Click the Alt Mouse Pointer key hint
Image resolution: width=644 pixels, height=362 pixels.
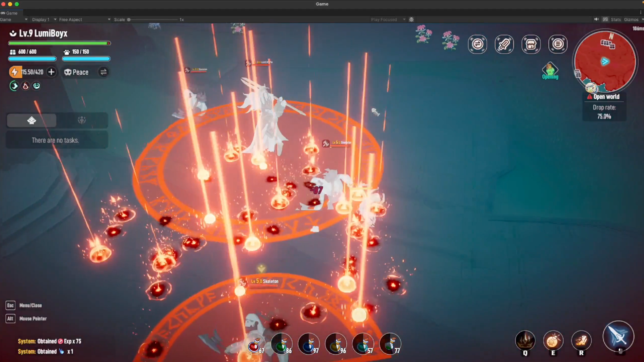tap(26, 319)
